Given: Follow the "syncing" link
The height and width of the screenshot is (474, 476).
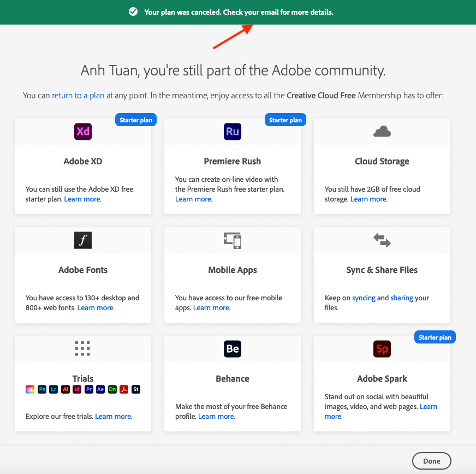Looking at the screenshot, I should tap(364, 298).
